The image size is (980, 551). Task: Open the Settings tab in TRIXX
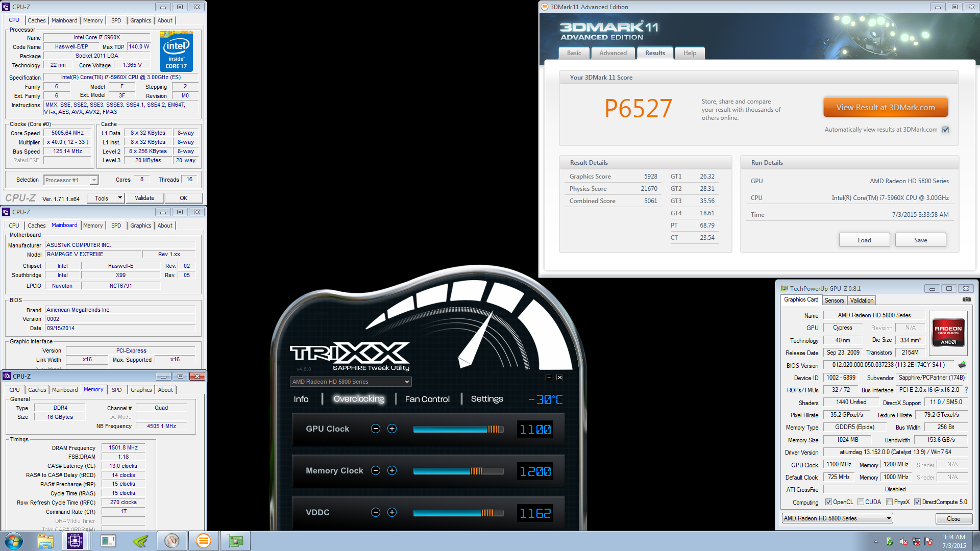pyautogui.click(x=487, y=399)
